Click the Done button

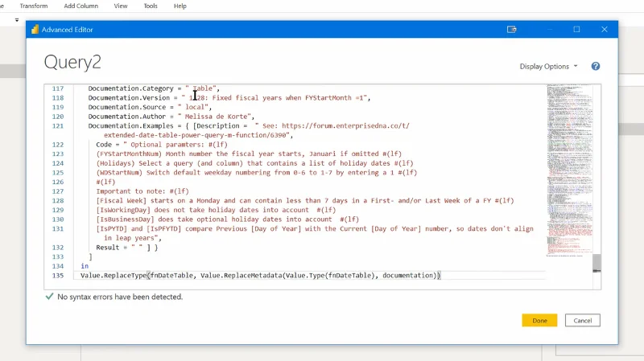pyautogui.click(x=539, y=320)
